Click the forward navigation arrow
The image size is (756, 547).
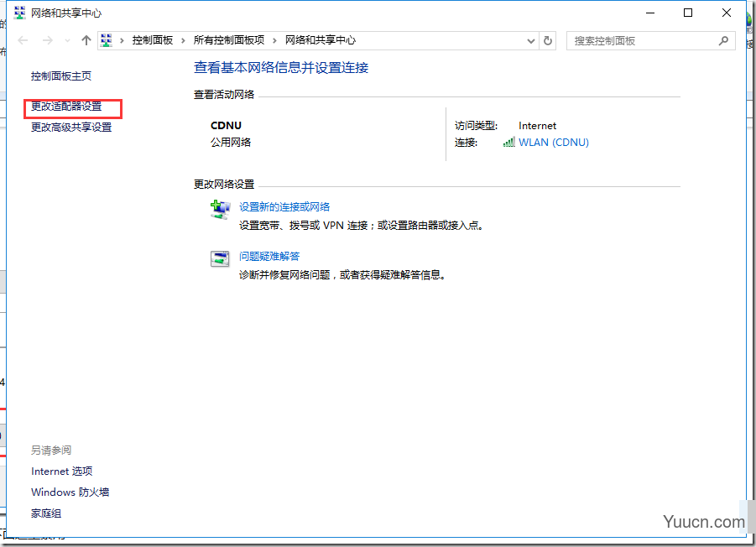click(47, 40)
